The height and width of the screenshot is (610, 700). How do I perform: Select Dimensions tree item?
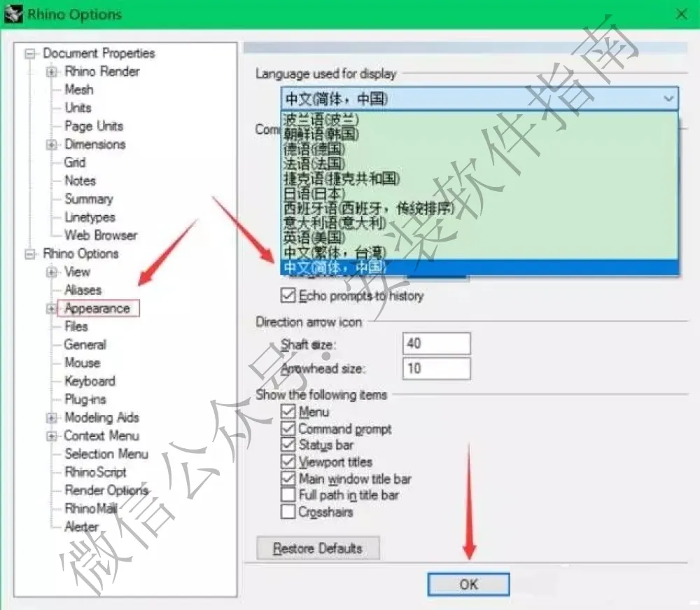(x=95, y=145)
